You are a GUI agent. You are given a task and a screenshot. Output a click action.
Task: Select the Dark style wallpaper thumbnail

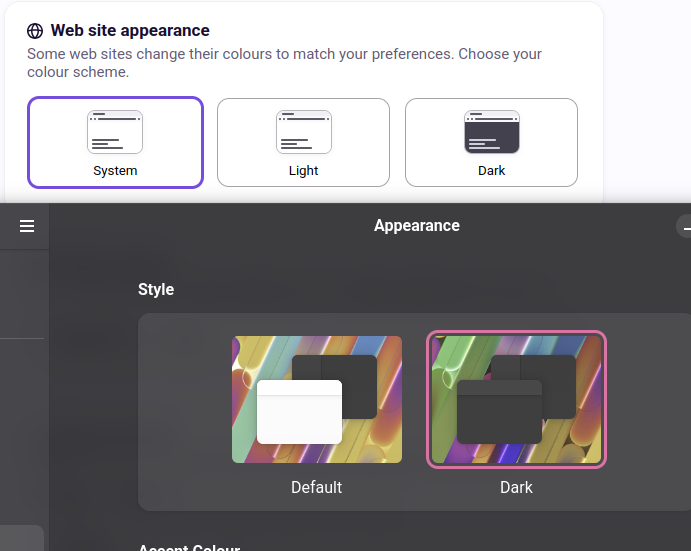pyautogui.click(x=516, y=399)
